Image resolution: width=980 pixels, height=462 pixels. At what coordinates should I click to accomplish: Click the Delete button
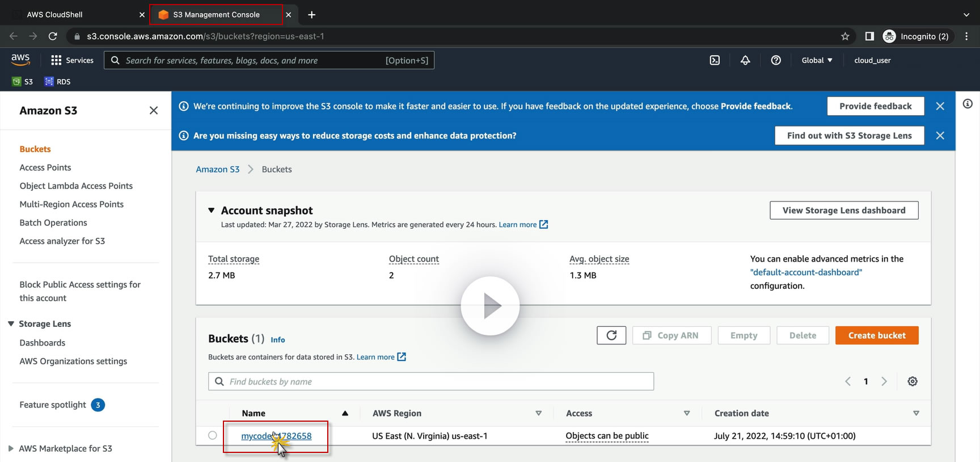pyautogui.click(x=803, y=335)
